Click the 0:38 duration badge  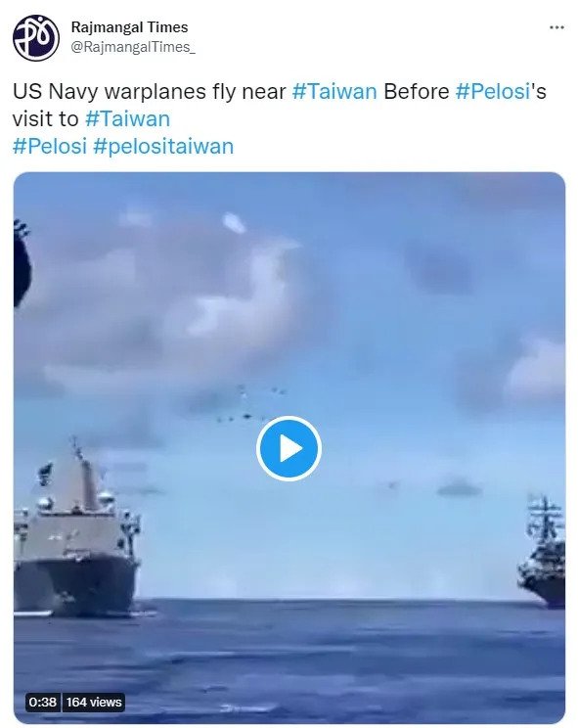43,702
